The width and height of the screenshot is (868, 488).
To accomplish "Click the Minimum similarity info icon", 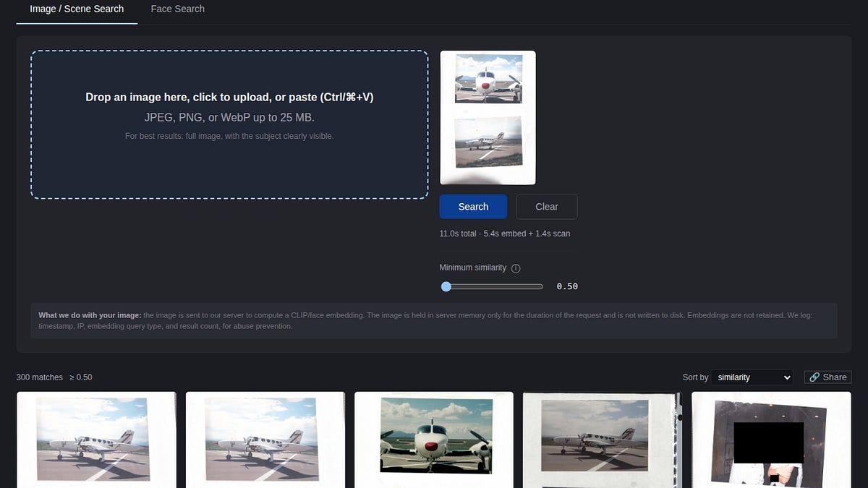I will (x=516, y=268).
